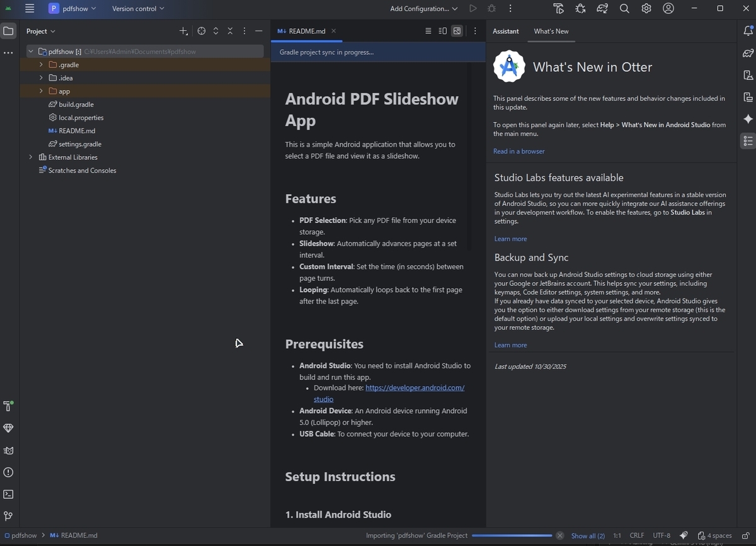Viewport: 756px width, 546px height.
Task: Open the pdfshow project dropdown
Action: (72, 9)
